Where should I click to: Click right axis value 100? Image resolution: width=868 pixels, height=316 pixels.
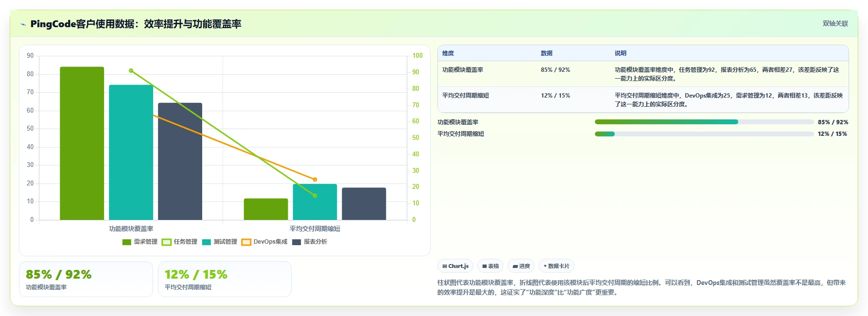417,56
